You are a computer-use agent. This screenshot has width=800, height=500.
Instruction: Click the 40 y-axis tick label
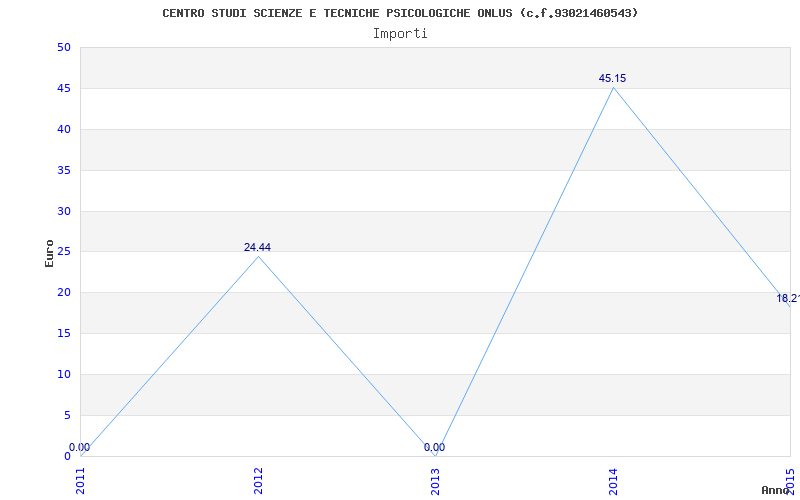tap(64, 130)
